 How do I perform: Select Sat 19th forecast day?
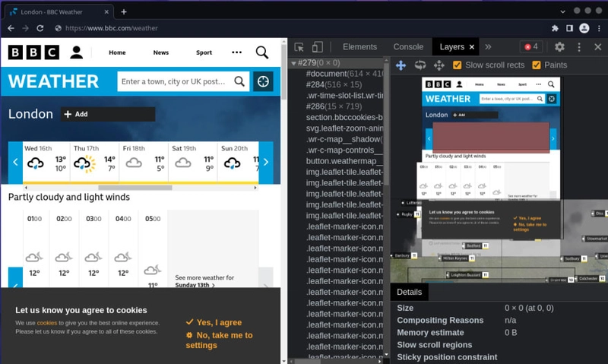(x=193, y=162)
